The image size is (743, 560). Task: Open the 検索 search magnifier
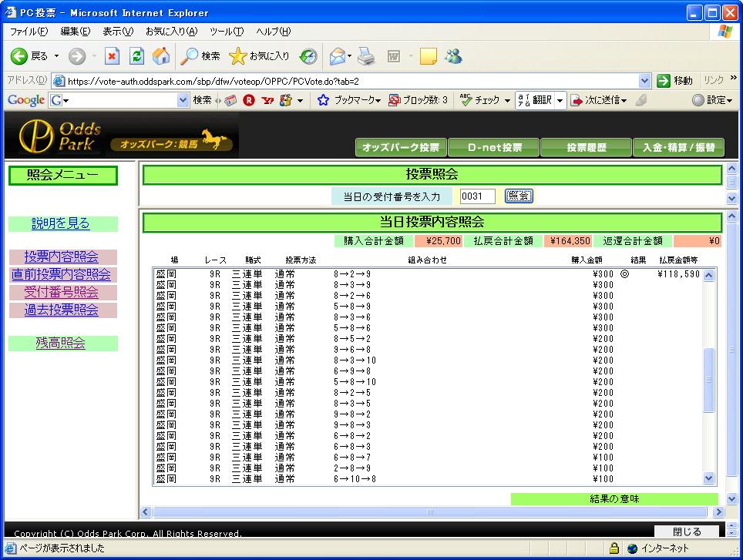pyautogui.click(x=190, y=56)
